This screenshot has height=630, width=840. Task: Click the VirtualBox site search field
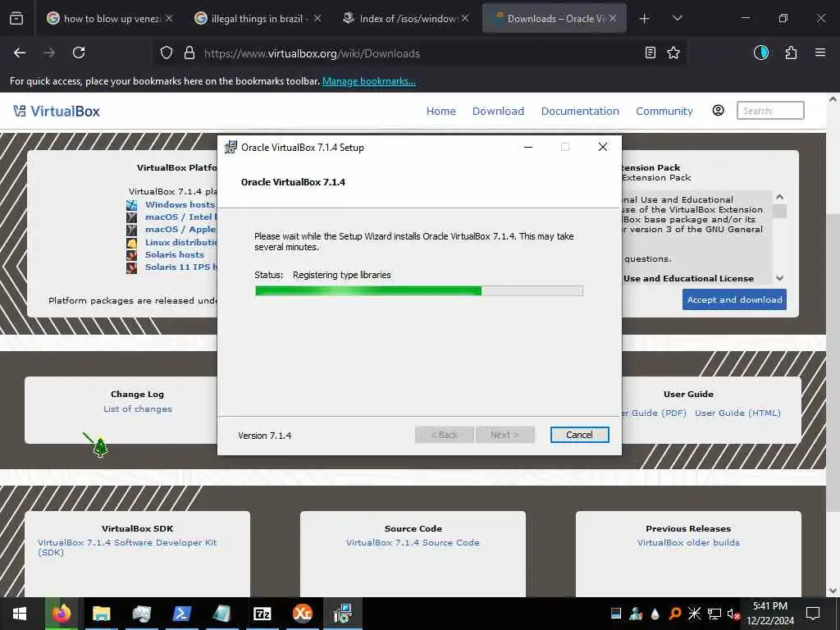[770, 111]
